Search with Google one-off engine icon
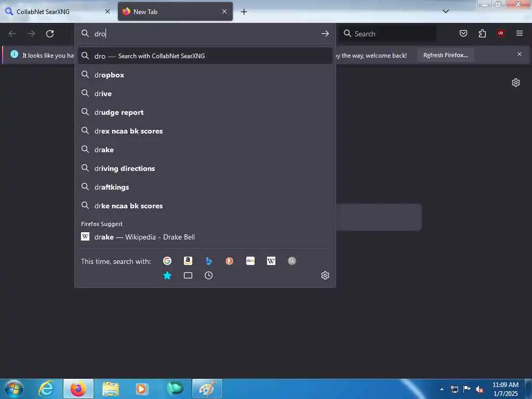 click(167, 261)
